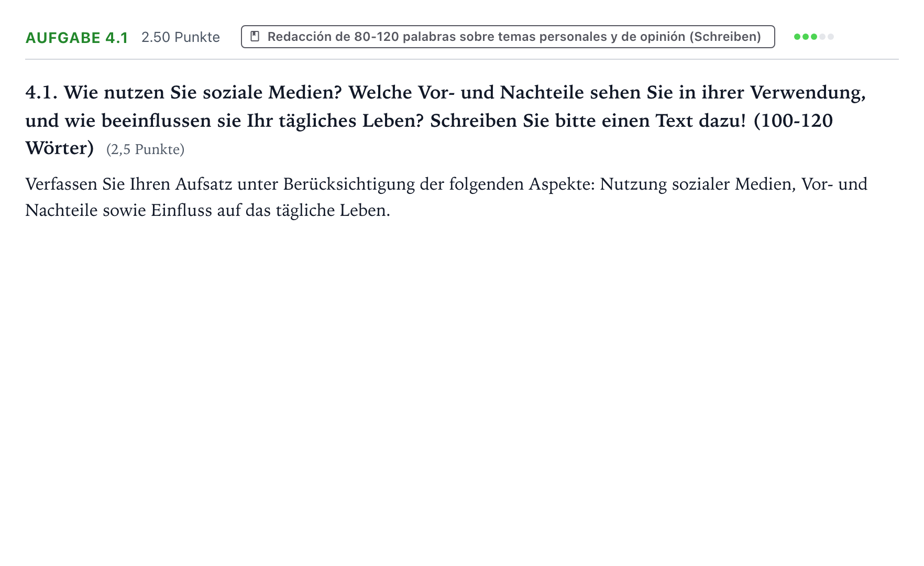Click the notebook icon in the Redacción tag
Screen dimensions: 924x566
click(255, 37)
